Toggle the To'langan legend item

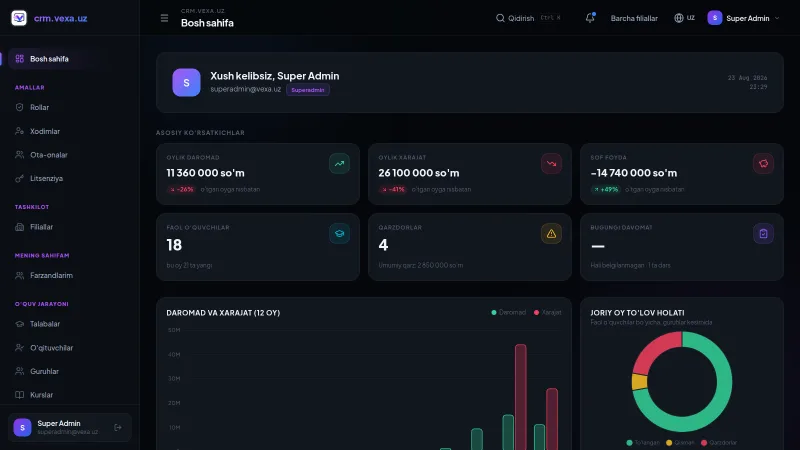(643, 443)
